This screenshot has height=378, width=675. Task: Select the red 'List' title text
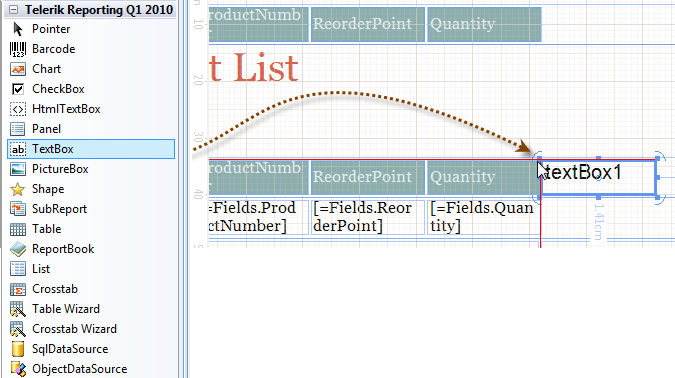coord(266,68)
